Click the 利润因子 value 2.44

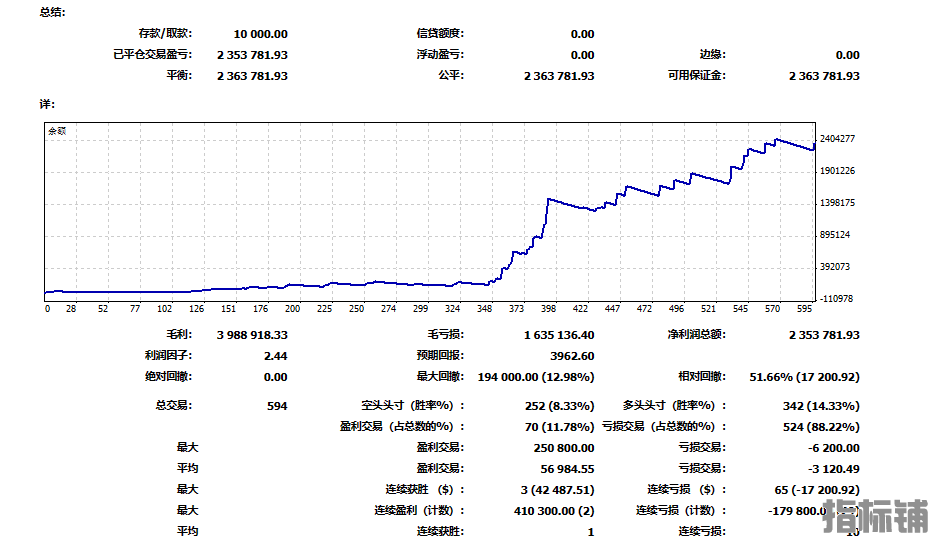pos(275,356)
